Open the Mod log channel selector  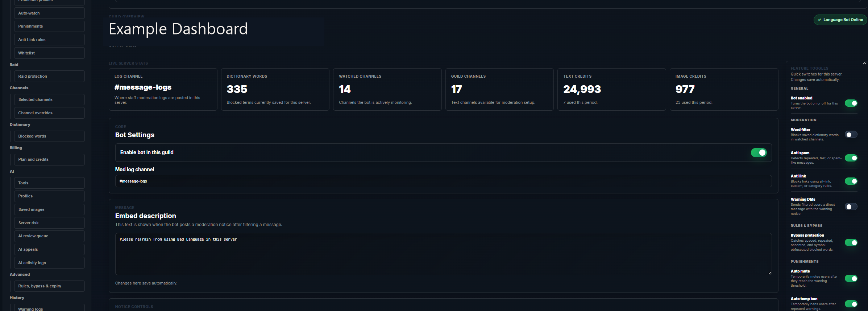(443, 181)
